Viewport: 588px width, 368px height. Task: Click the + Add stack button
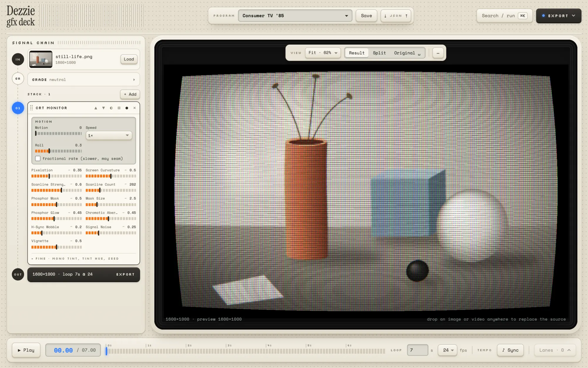click(130, 94)
